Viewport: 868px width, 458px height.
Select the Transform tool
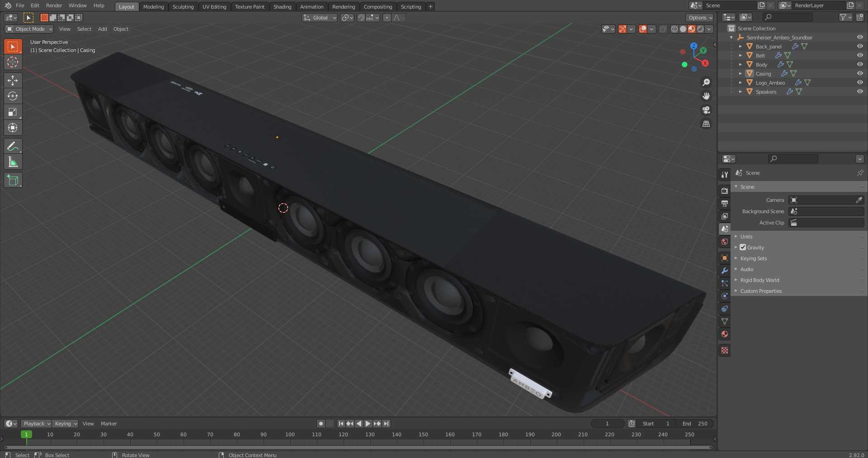(x=13, y=128)
